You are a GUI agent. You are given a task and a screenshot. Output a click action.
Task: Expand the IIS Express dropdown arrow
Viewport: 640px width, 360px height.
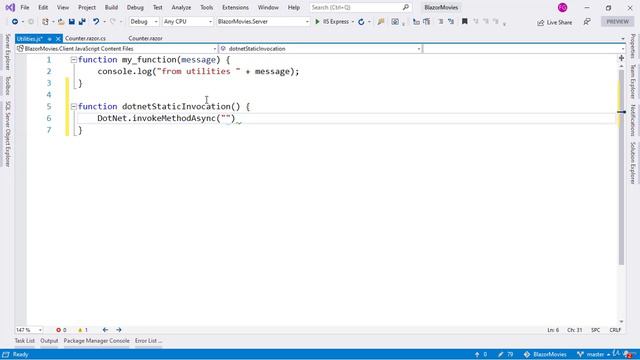coord(353,22)
